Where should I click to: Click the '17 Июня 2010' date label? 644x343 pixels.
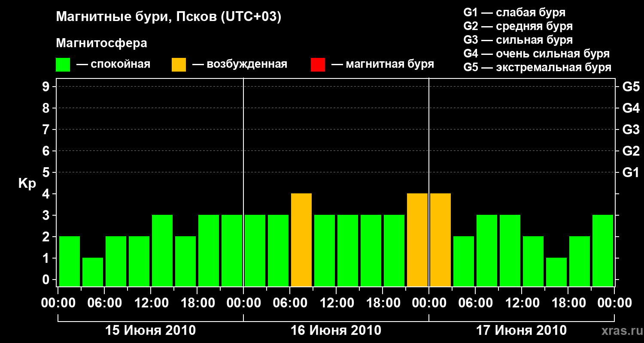point(522,331)
